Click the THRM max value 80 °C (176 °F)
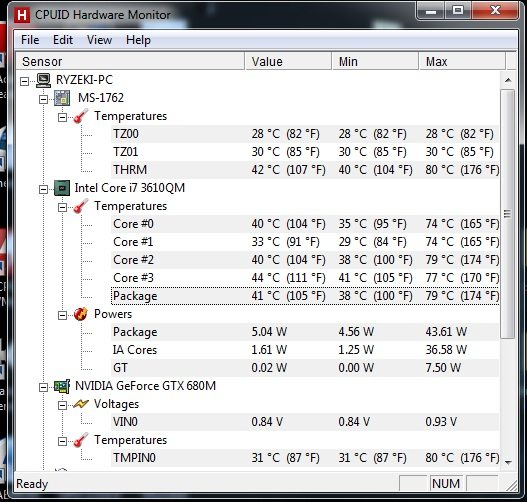 (462, 170)
